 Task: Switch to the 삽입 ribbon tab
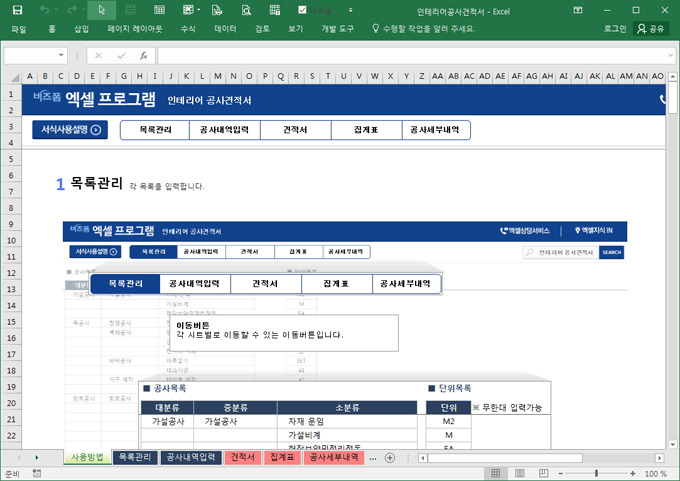click(x=82, y=29)
